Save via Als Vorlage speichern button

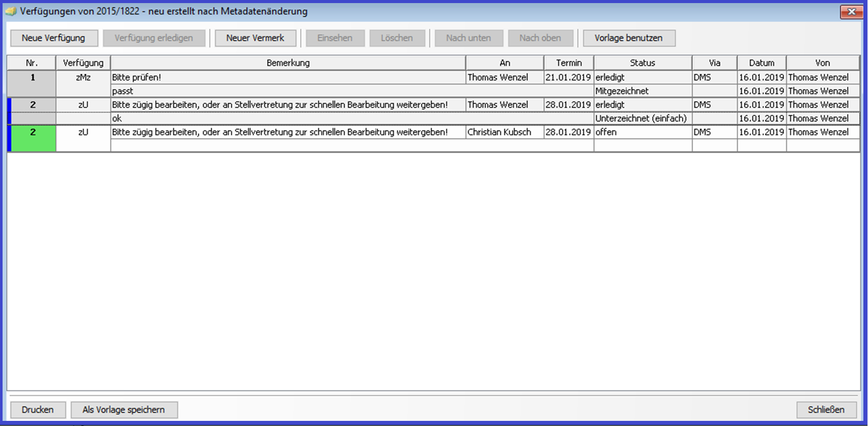[124, 410]
